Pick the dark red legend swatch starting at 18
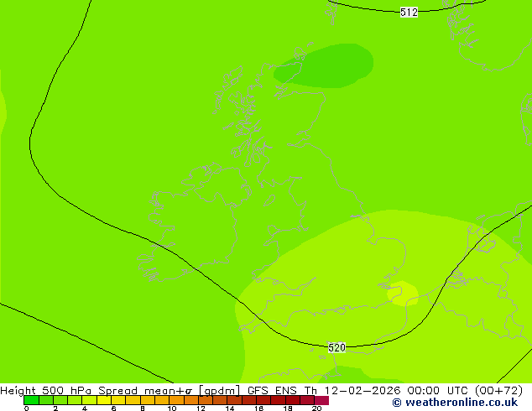This screenshot has width=532, height=411. [293, 400]
